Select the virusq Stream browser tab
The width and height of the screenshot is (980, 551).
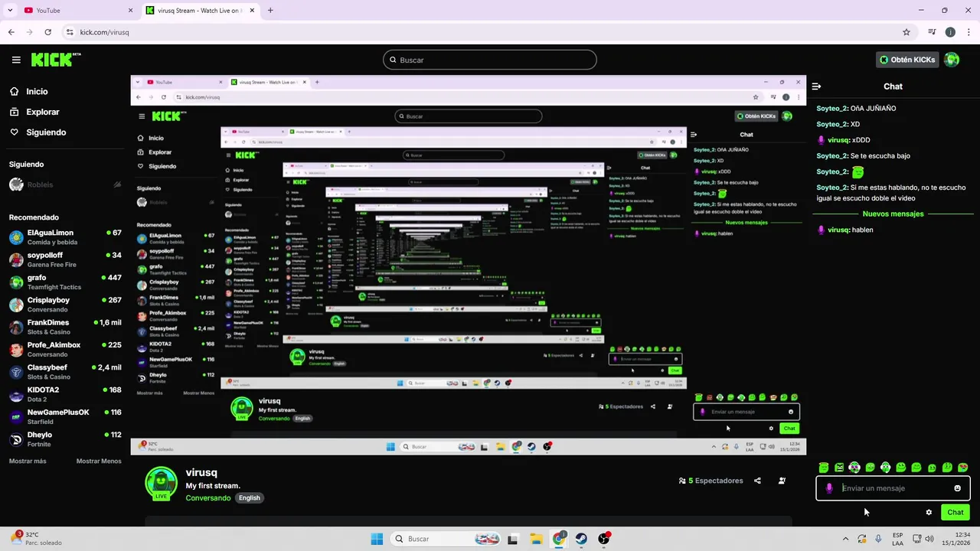pos(201,11)
